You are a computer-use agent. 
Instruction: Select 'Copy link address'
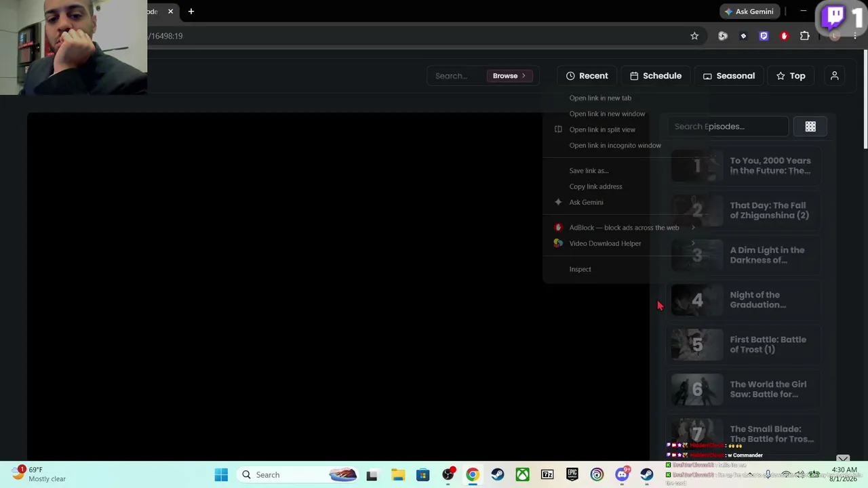click(x=595, y=186)
